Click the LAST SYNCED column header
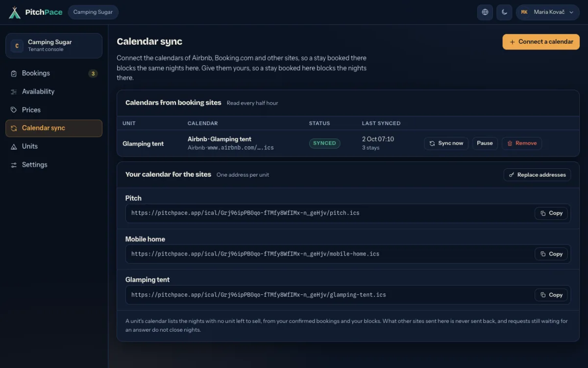The image size is (588, 368). [x=381, y=123]
